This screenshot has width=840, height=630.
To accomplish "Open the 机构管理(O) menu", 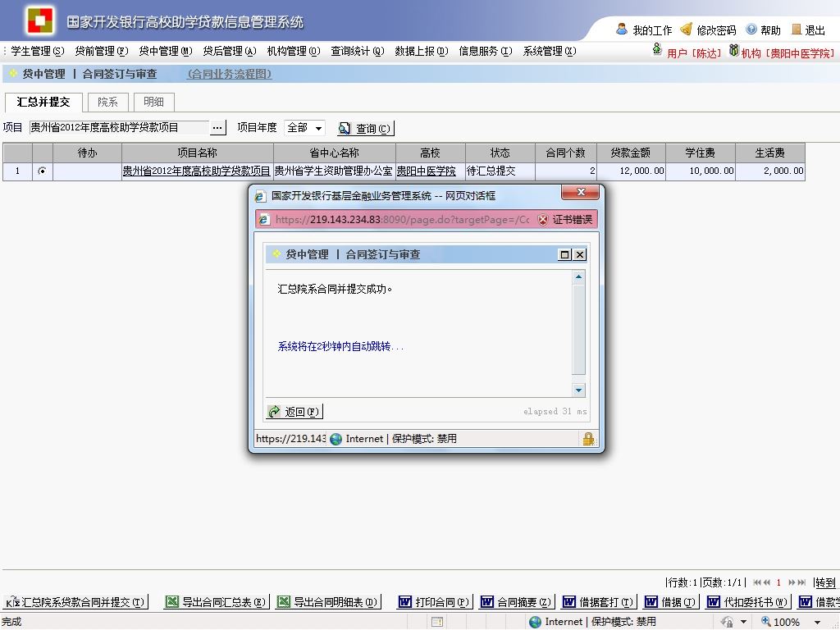I will point(294,52).
